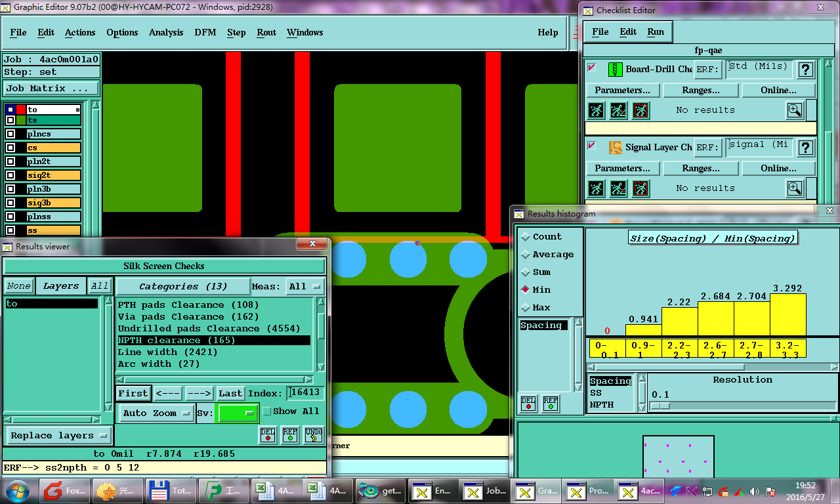Image resolution: width=840 pixels, height=504 pixels.
Task: Click REF icon in Results histogram
Action: coord(550,404)
